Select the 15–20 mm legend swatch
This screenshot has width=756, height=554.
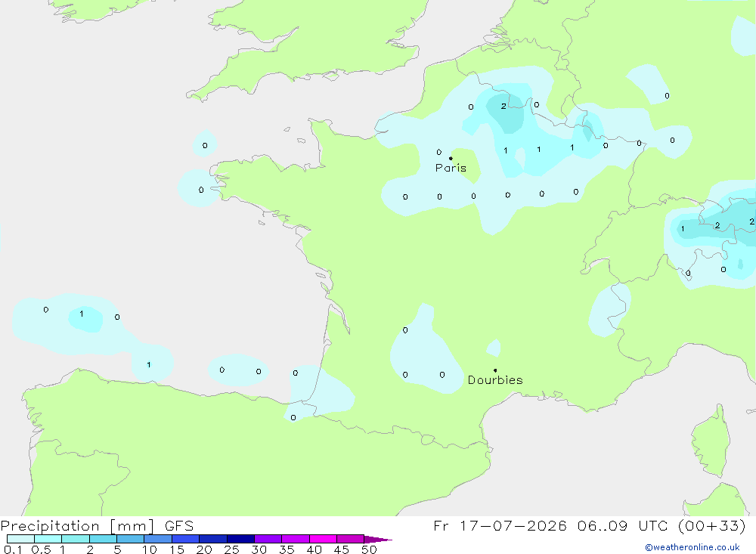pyautogui.click(x=186, y=539)
